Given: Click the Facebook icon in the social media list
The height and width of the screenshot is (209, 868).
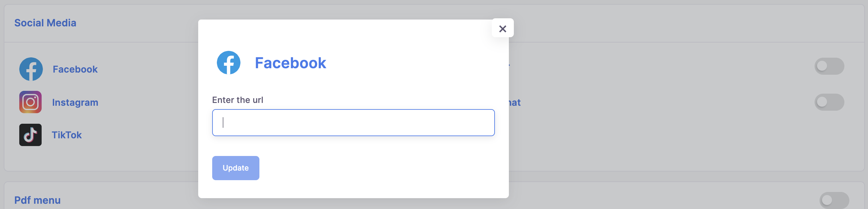Looking at the screenshot, I should point(31,69).
